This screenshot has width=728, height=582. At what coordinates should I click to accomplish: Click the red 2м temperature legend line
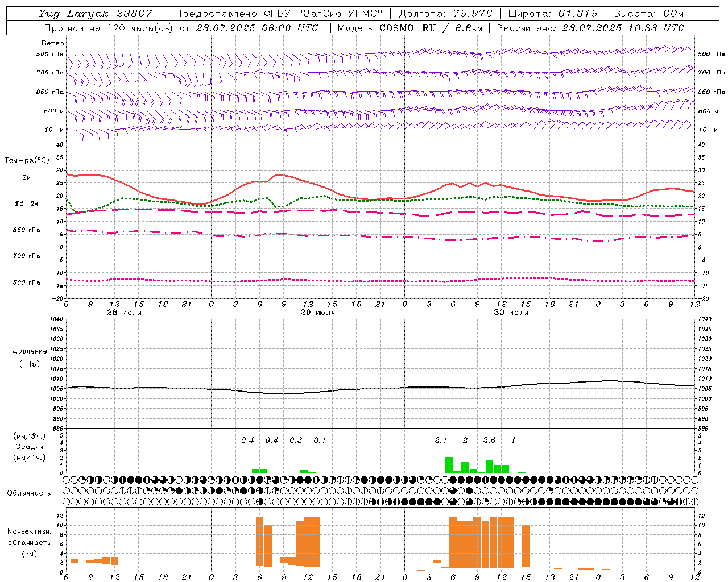(x=26, y=184)
